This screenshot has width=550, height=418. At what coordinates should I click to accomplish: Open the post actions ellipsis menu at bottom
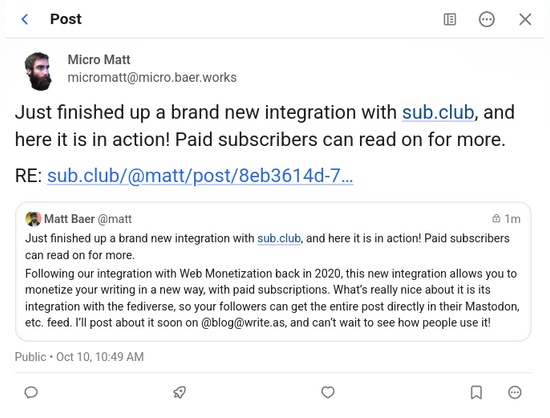[515, 392]
